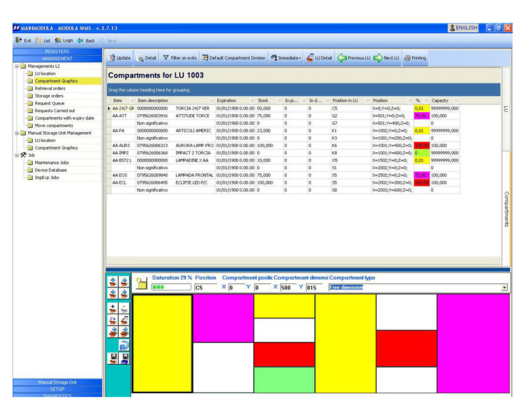Collapse the Managements L2 tree node
The image size is (525, 420).
(x=16, y=66)
